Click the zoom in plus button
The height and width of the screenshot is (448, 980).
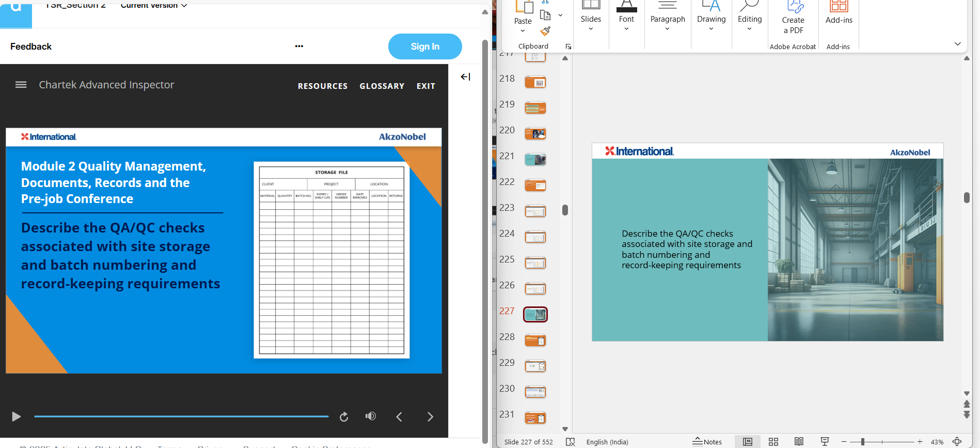(920, 442)
